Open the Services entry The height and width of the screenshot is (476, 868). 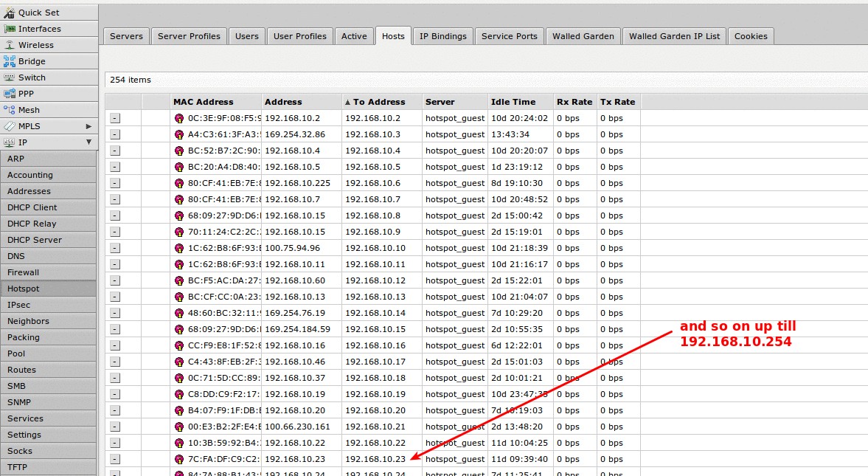[48, 418]
